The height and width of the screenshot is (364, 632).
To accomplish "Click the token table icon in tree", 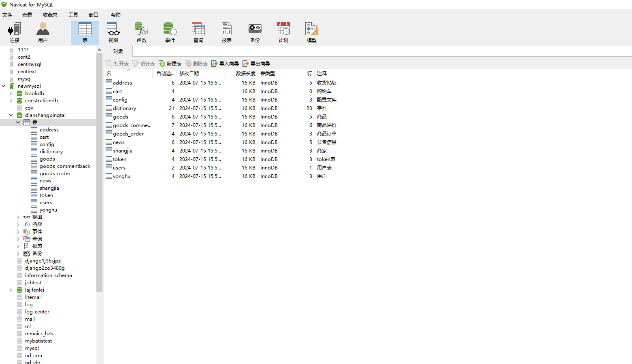I will [34, 195].
